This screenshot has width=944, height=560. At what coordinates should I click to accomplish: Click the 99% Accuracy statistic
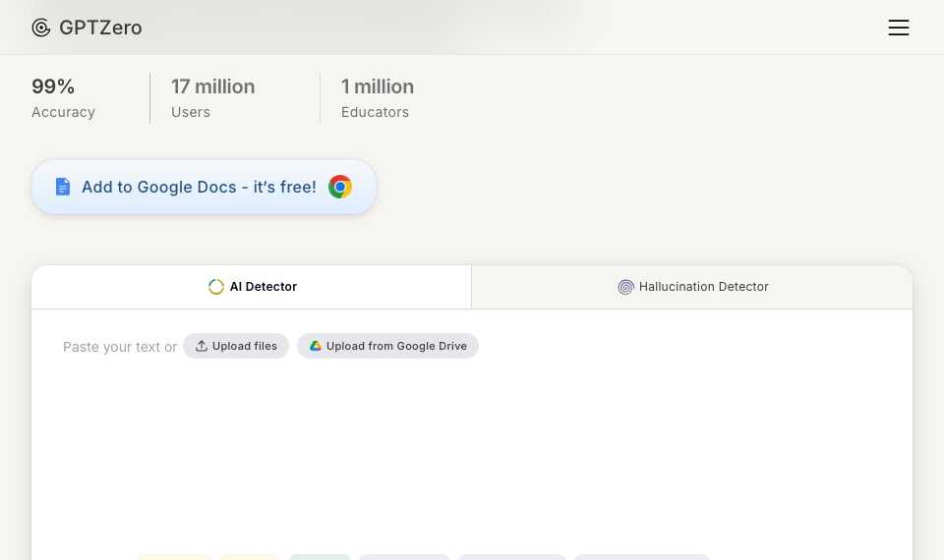pyautogui.click(x=63, y=98)
